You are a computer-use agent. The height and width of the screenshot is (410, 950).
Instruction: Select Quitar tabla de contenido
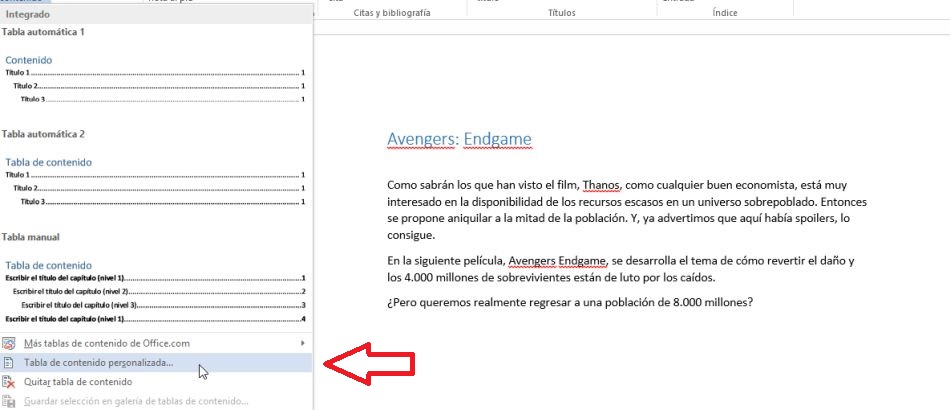click(x=156, y=382)
